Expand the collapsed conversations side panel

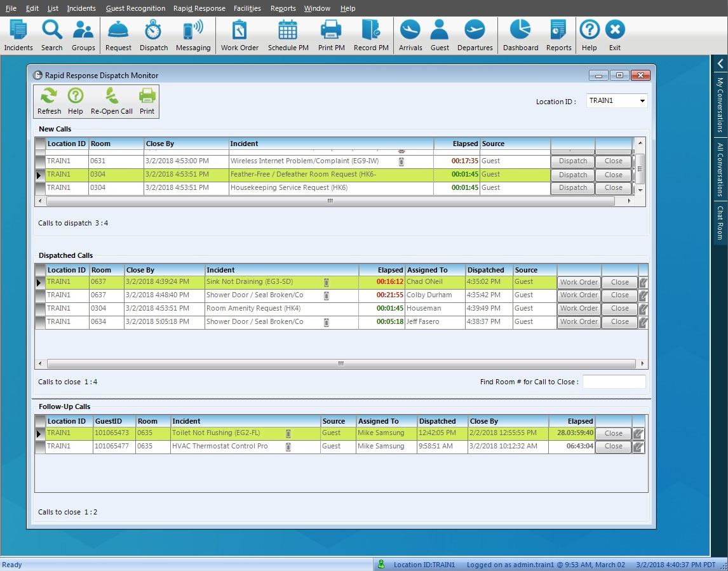(720, 64)
